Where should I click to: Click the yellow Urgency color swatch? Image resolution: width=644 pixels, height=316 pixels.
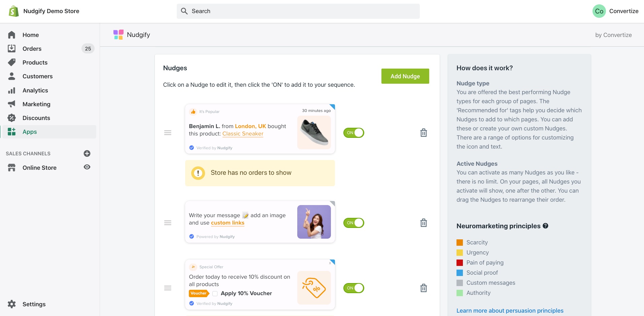tap(460, 252)
